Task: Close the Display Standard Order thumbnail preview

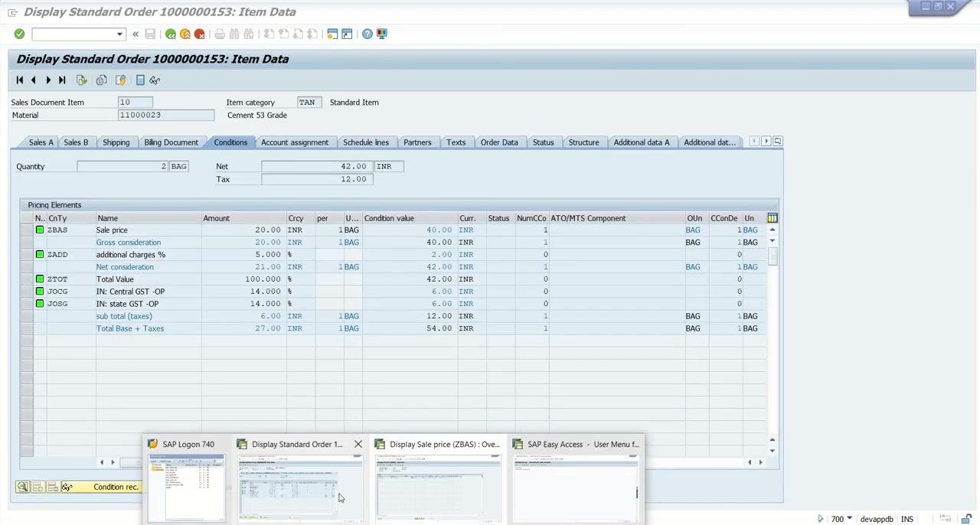Action: [358, 444]
